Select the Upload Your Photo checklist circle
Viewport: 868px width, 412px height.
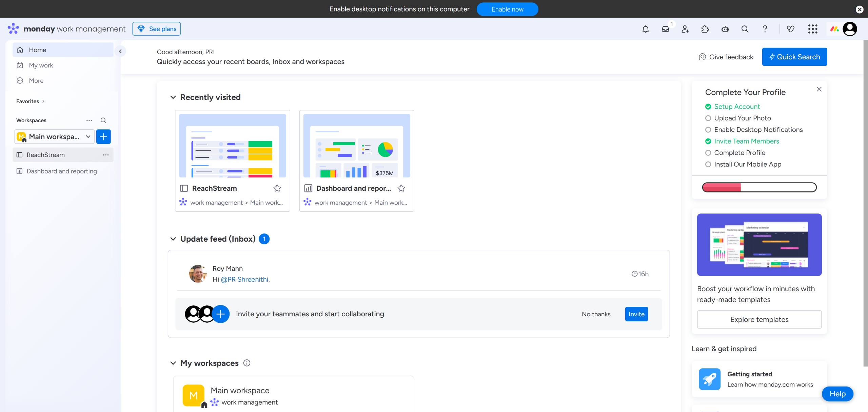[x=708, y=118]
